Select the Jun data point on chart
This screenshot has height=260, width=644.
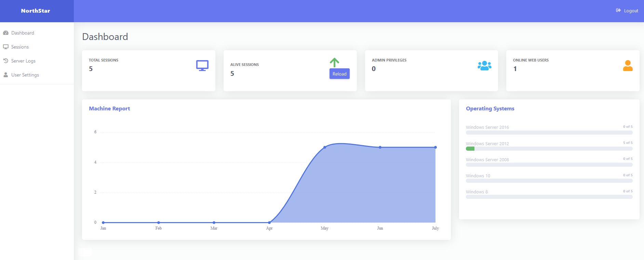[x=380, y=147]
